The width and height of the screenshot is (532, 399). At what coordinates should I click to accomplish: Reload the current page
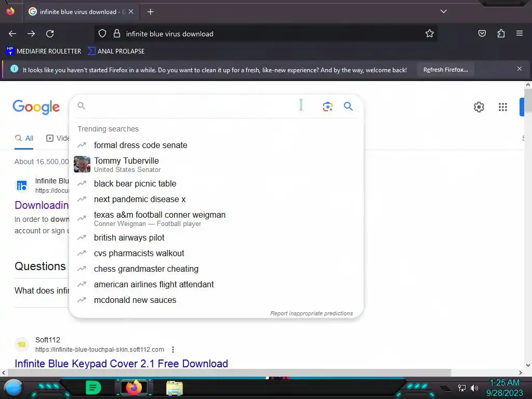[x=50, y=34]
